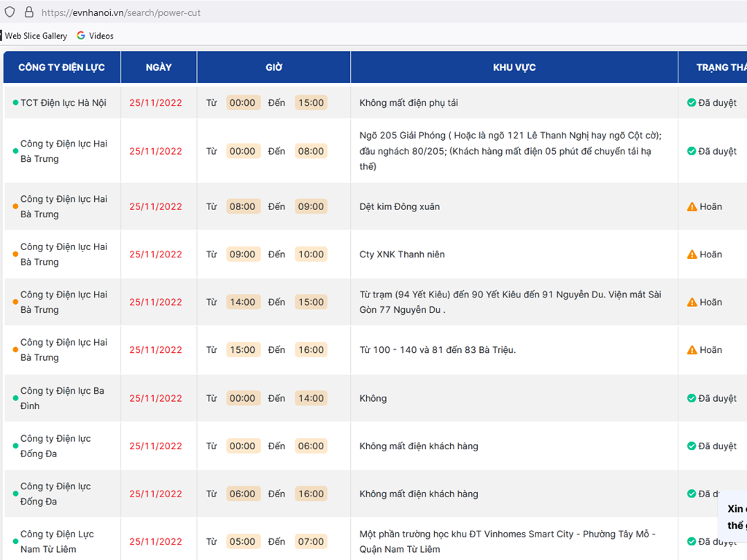Select the Dệt kim Đông xuân area text
Viewport: 747px width, 560px height.
coord(400,206)
